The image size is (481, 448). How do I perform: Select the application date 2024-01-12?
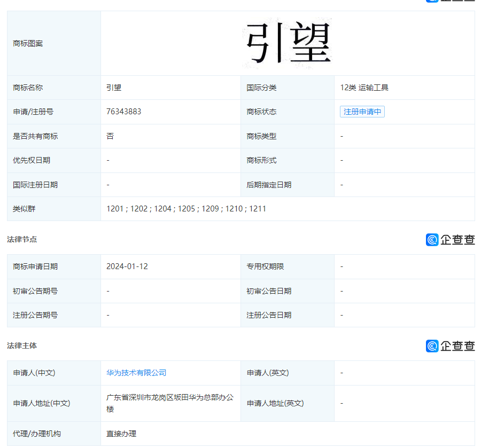(x=127, y=266)
